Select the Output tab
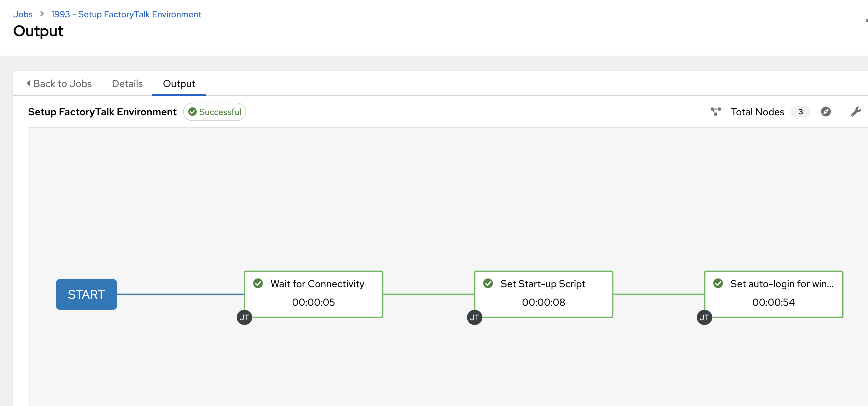 point(179,84)
